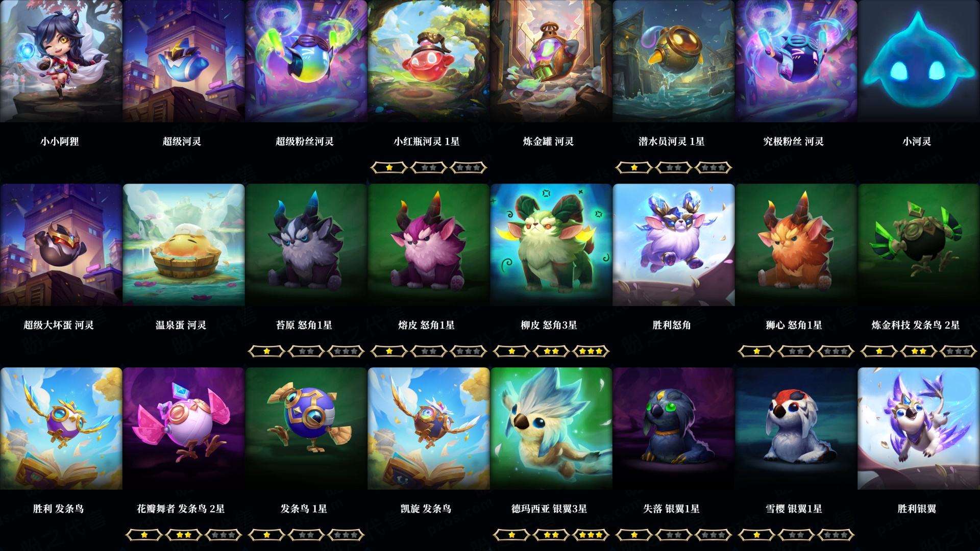Pick two-star badge under 花瓣舞者 发条鸟
Image resolution: width=980 pixels, height=551 pixels.
[184, 535]
